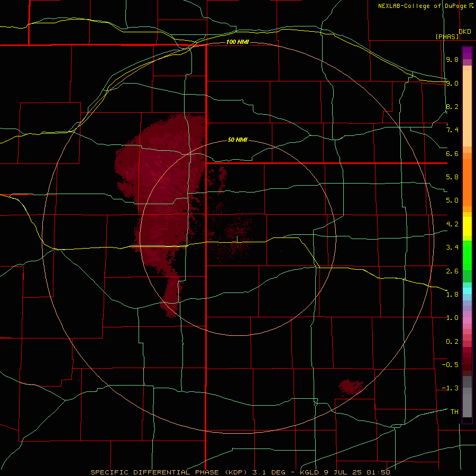The width and height of the screenshot is (476, 476).
Task: Click the 7.4 legend value
Action: 452,130
